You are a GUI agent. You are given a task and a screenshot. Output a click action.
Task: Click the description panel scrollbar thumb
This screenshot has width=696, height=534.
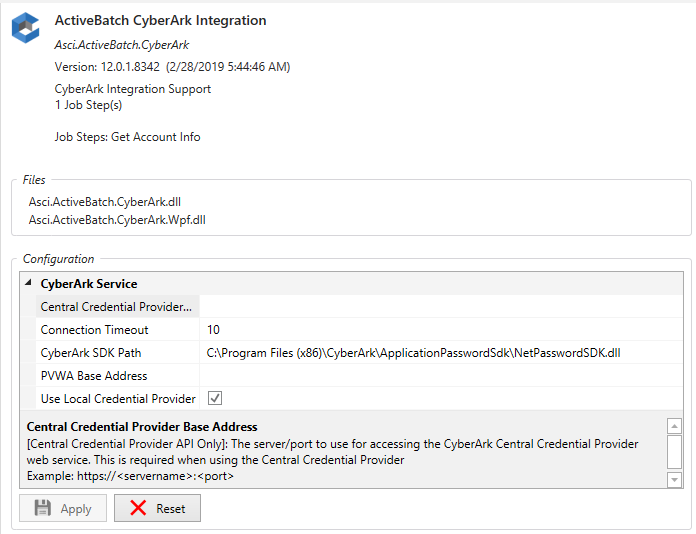pos(675,450)
